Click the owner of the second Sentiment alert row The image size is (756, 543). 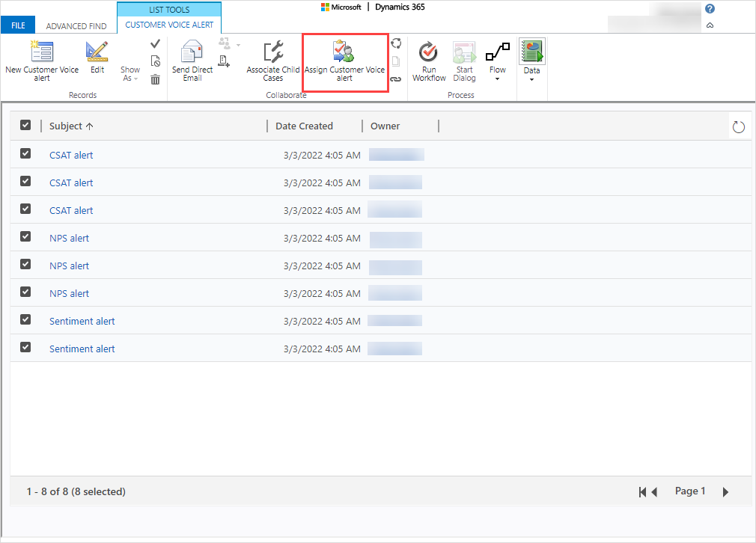pyautogui.click(x=395, y=349)
